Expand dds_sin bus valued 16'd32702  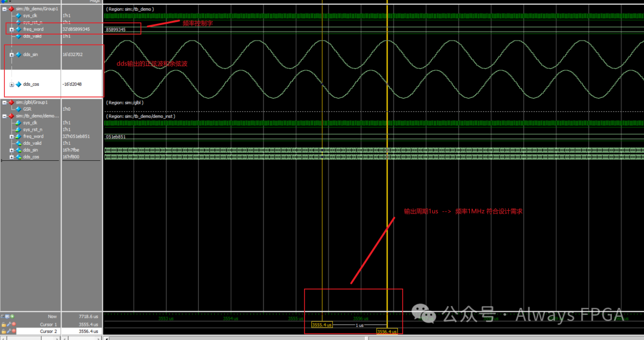click(11, 55)
